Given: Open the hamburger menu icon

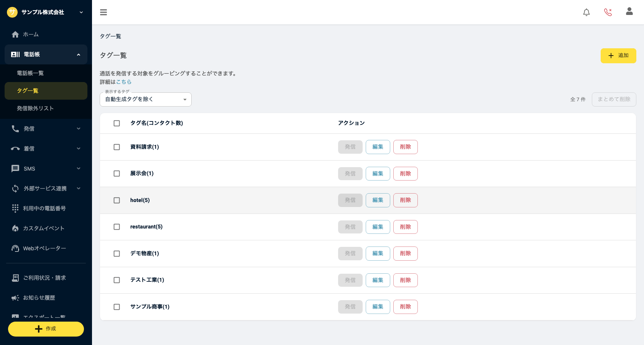Looking at the screenshot, I should point(103,12).
